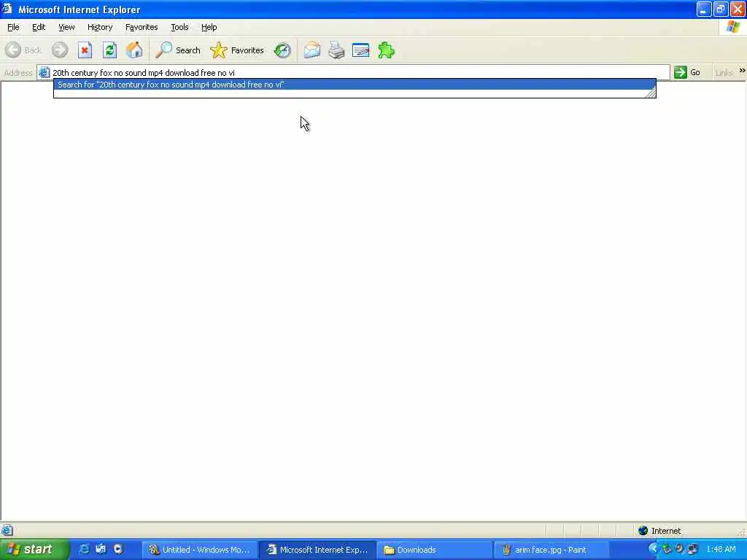Switch to the Downloads folder taskbar button

click(435, 550)
